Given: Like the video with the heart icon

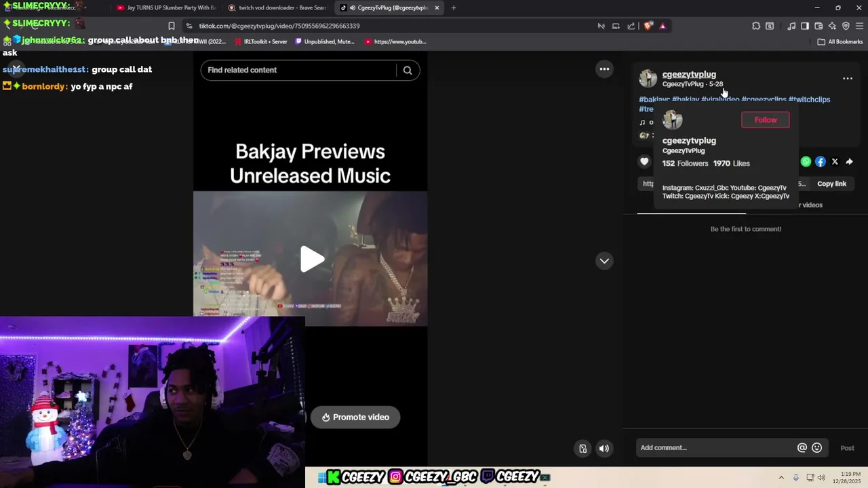Looking at the screenshot, I should pos(644,161).
